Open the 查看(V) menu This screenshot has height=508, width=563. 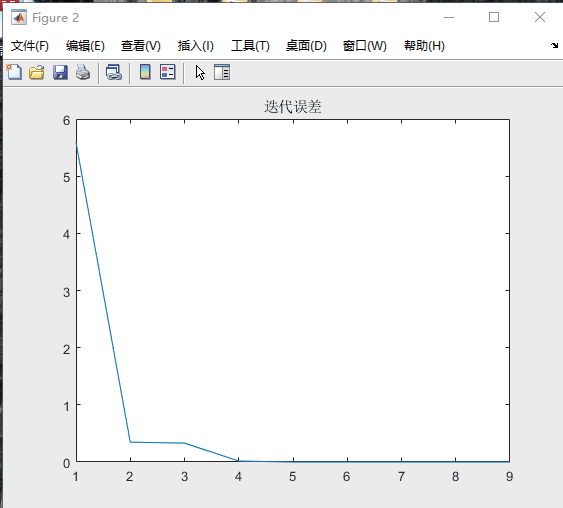point(141,46)
